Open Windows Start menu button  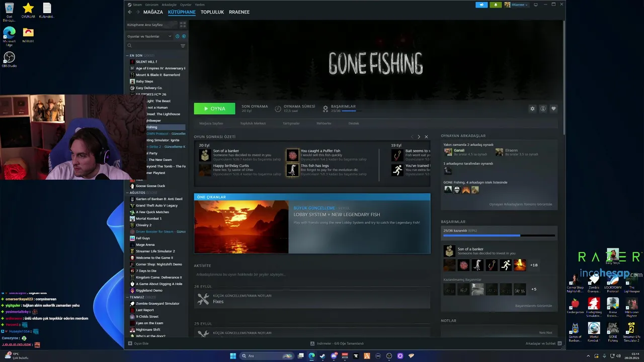(233, 356)
